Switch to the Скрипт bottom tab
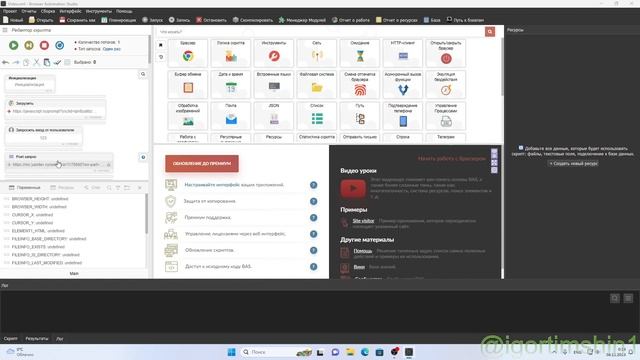Screen dimensions: 640x360 (11, 338)
